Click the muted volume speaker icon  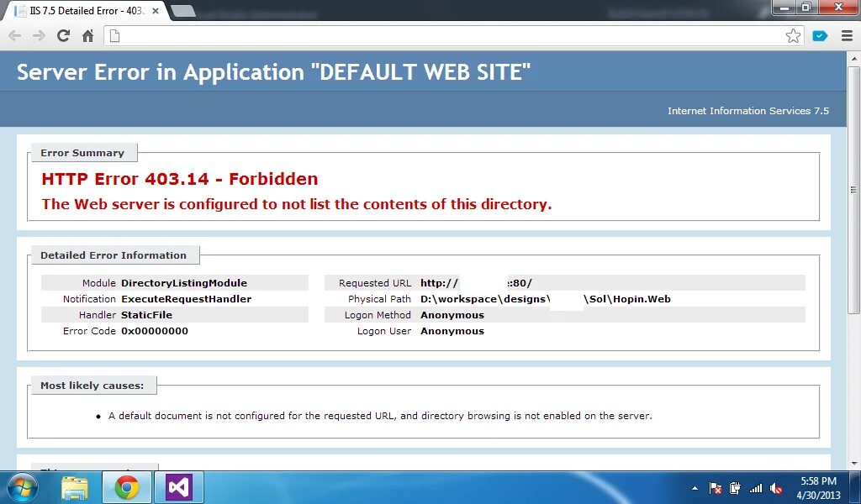click(776, 488)
